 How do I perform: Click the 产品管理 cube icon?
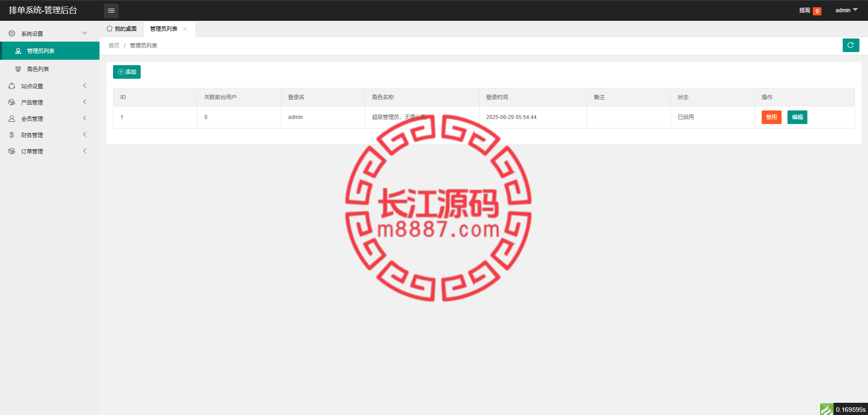tap(12, 102)
